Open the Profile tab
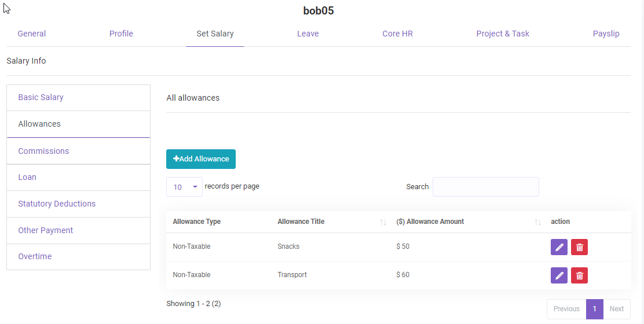Image resolution: width=644 pixels, height=324 pixels. pos(121,34)
